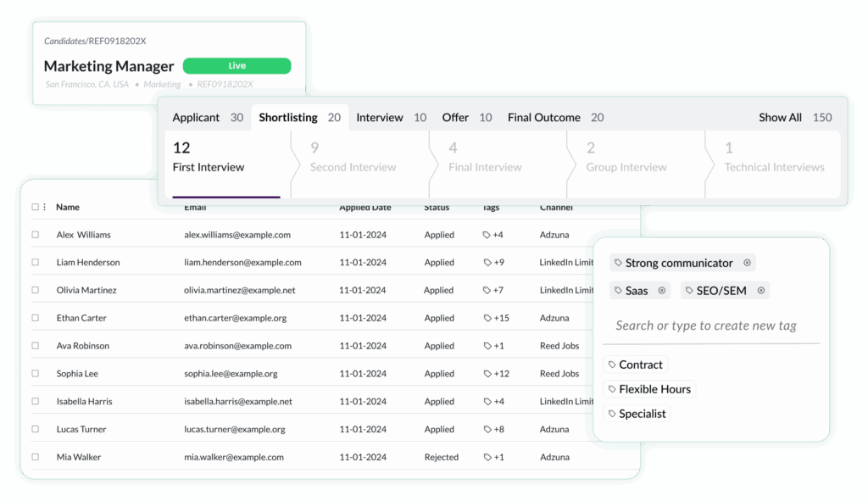868x501 pixels.
Task: Show the Group Interview stage
Action: click(x=626, y=159)
